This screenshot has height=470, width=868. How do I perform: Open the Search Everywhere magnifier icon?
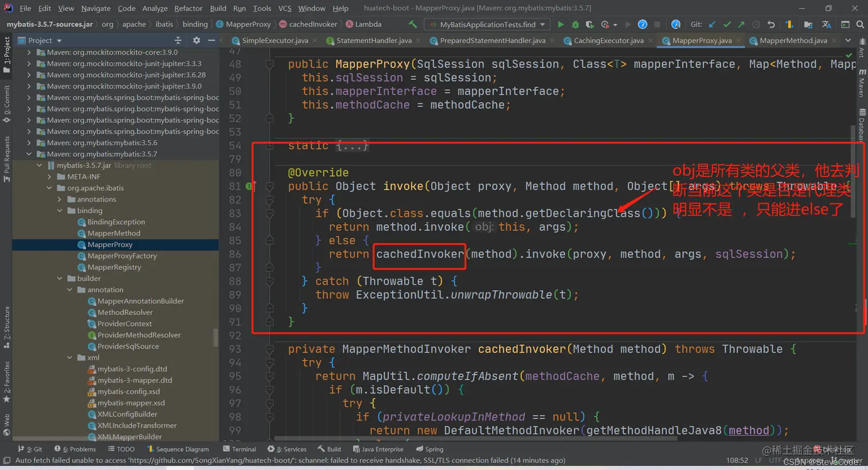tap(860, 24)
